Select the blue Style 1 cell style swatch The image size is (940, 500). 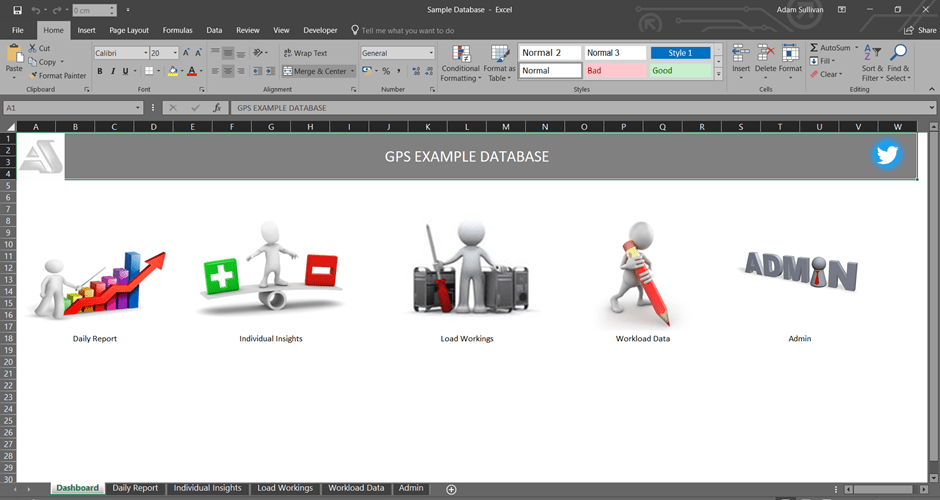point(681,53)
